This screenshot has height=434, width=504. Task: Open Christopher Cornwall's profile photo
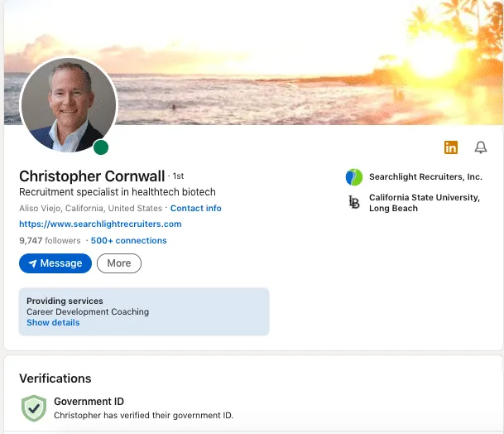click(x=69, y=104)
